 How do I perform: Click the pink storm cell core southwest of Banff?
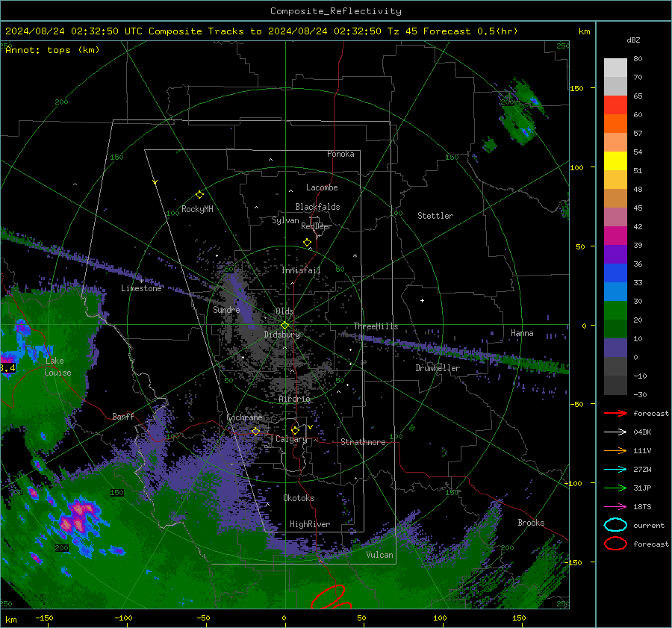(77, 517)
